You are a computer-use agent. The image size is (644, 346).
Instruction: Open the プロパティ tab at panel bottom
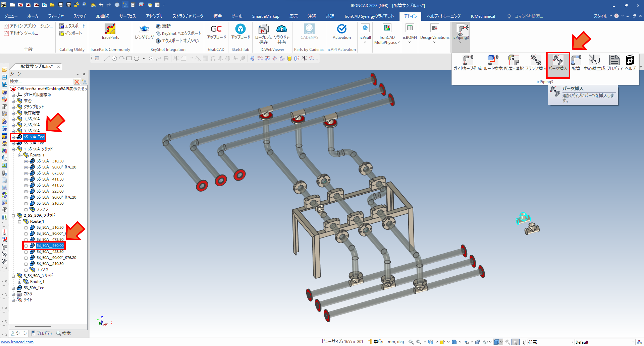(42, 333)
